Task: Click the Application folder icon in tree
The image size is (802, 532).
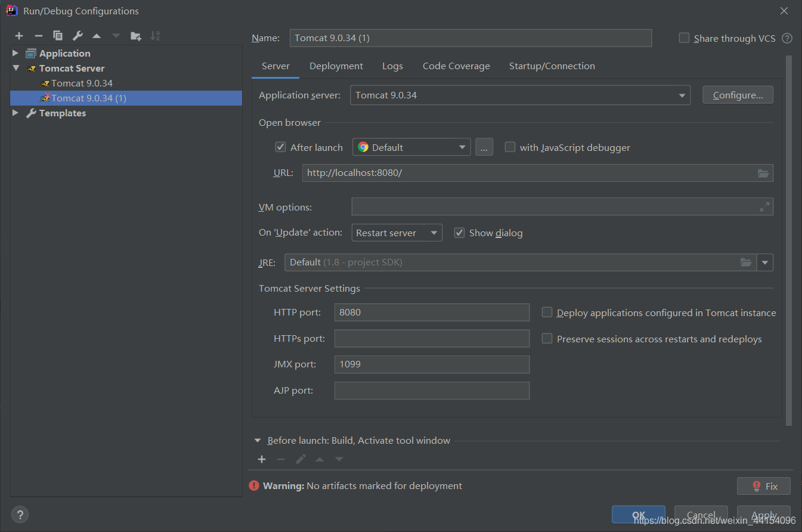Action: (31, 53)
